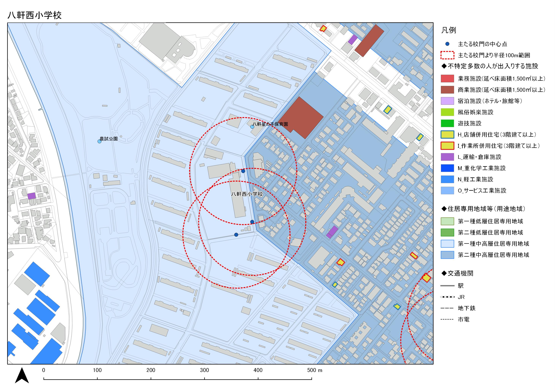
Task: Click the H_店舗併用住宅 legend swatch
Action: click(447, 135)
